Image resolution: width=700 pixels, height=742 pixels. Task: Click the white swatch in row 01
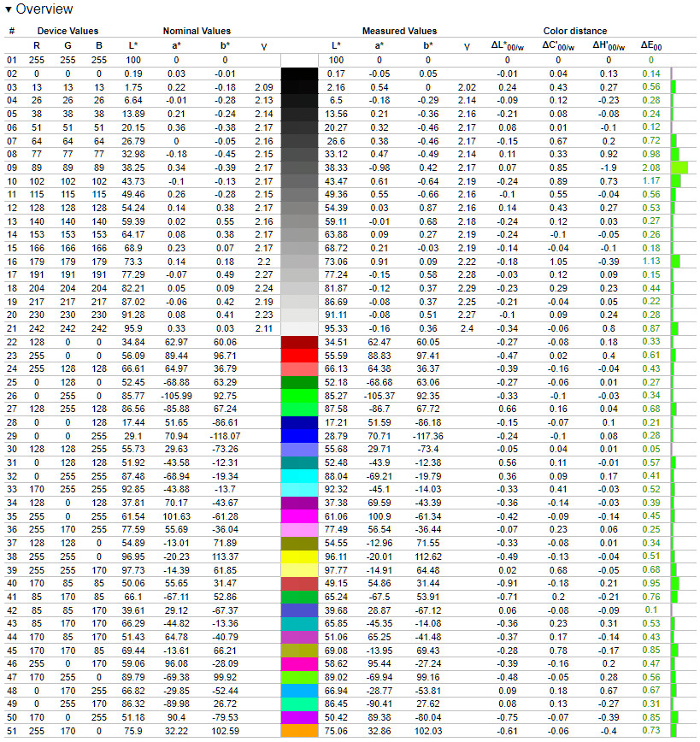coord(299,60)
